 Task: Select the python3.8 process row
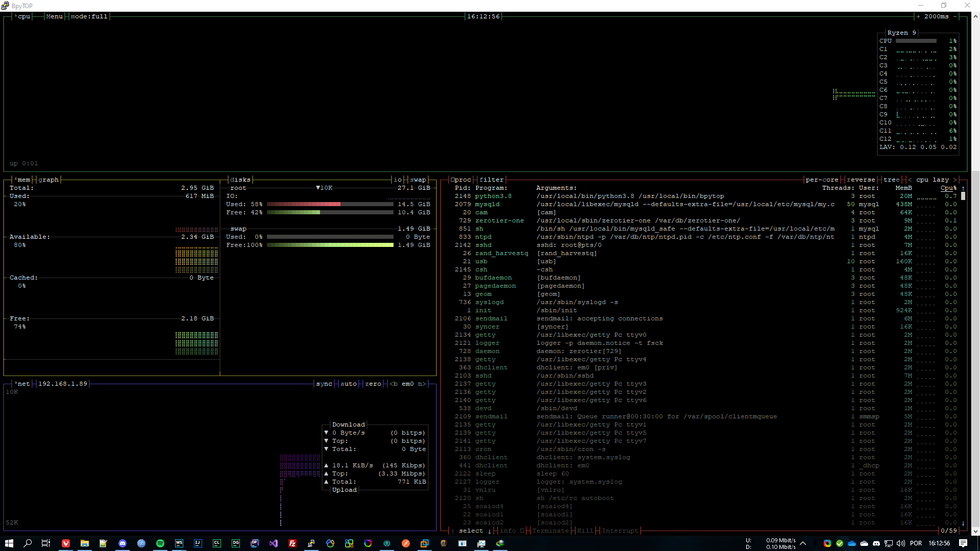coord(705,196)
